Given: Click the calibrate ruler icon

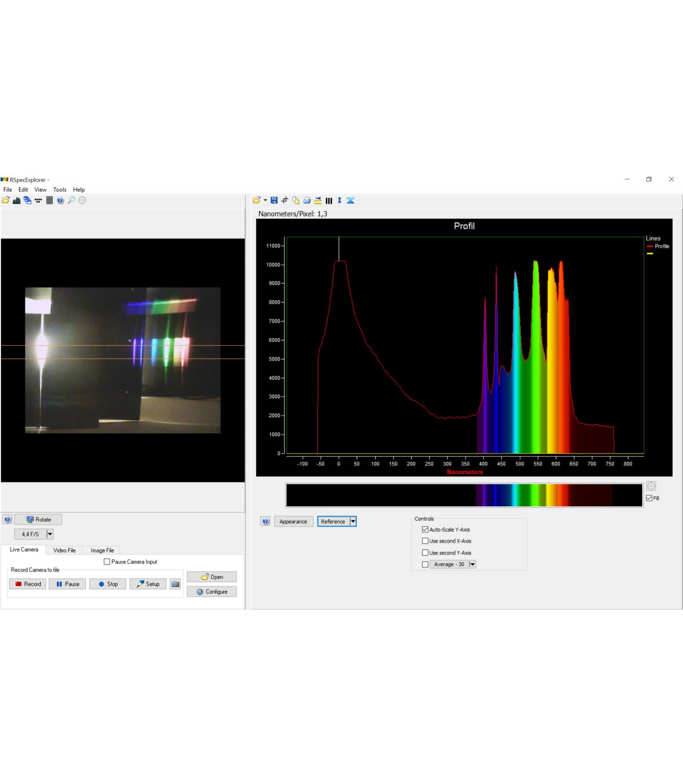Looking at the screenshot, I should [318, 200].
